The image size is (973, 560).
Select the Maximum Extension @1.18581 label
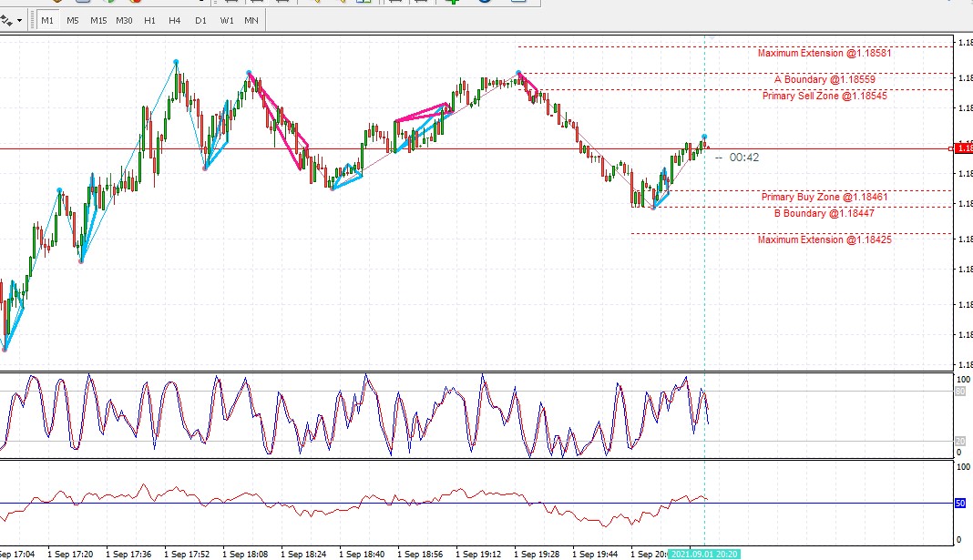824,53
